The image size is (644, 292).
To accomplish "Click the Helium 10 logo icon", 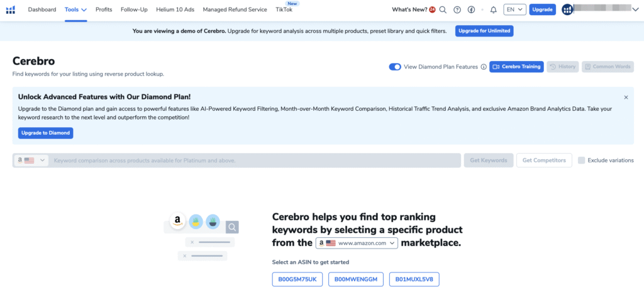I will 12,9.
